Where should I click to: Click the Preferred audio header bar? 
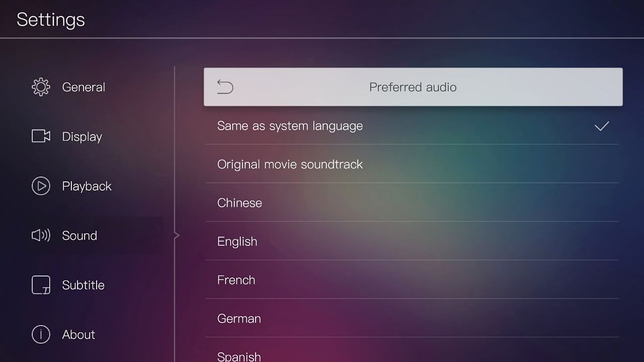[413, 86]
